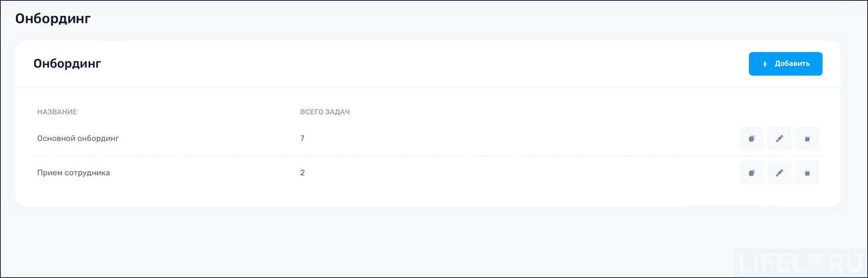
Task: Select the top page heading Онбординг
Action: [x=53, y=18]
